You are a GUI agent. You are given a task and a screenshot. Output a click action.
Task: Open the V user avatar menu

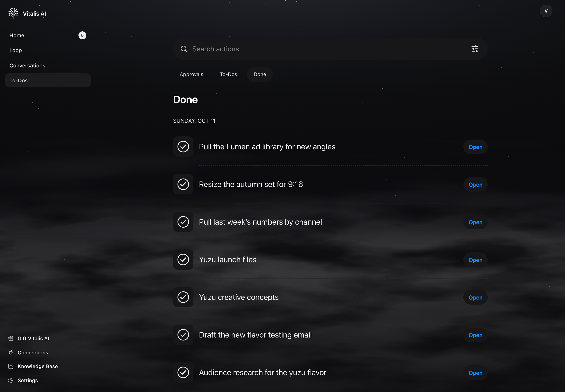(x=546, y=11)
